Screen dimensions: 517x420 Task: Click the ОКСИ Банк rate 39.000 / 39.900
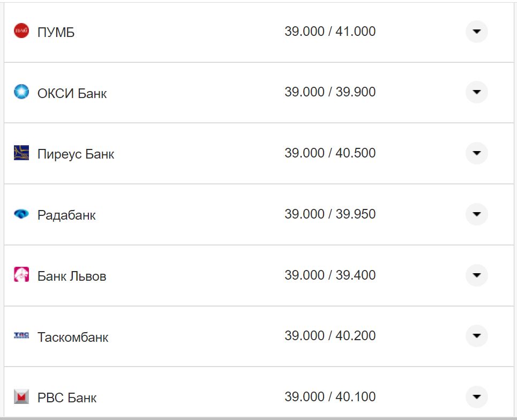pyautogui.click(x=330, y=92)
